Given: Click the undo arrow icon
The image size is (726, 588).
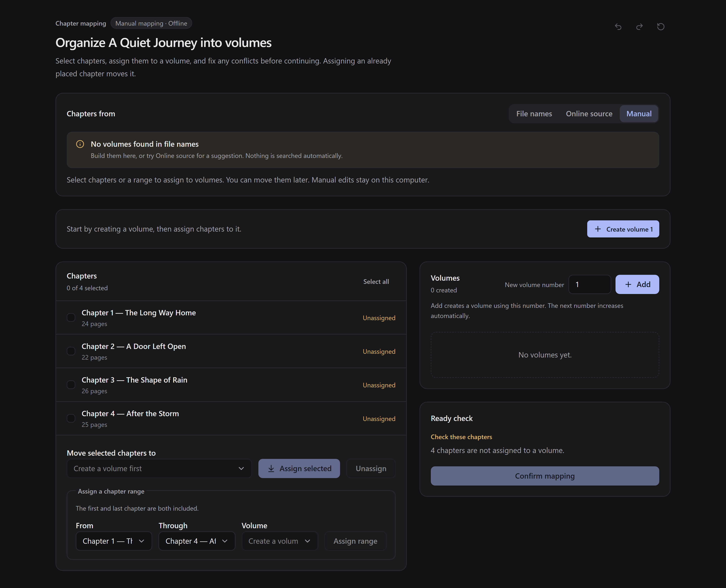Looking at the screenshot, I should pos(618,27).
